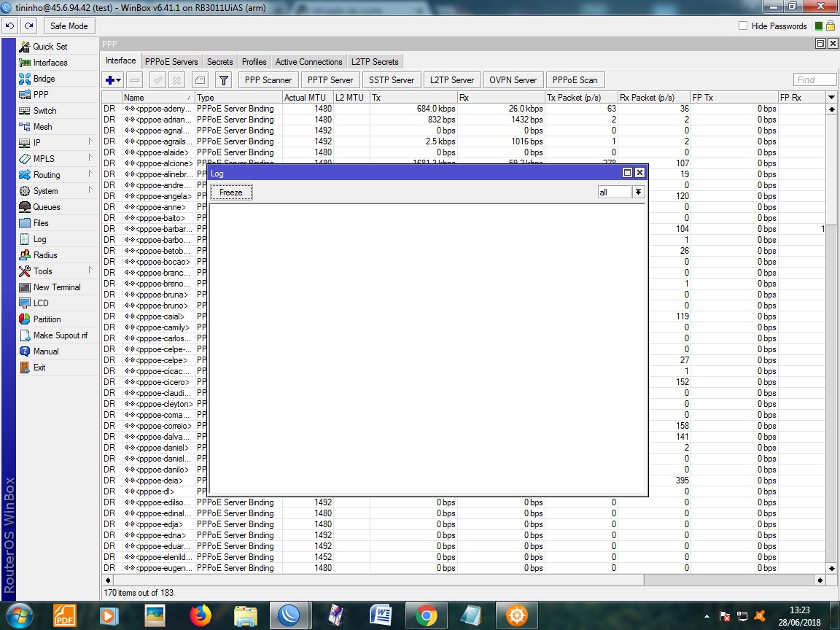Expand the Tools submenu
Viewport: 840px width, 630px height.
click(90, 271)
